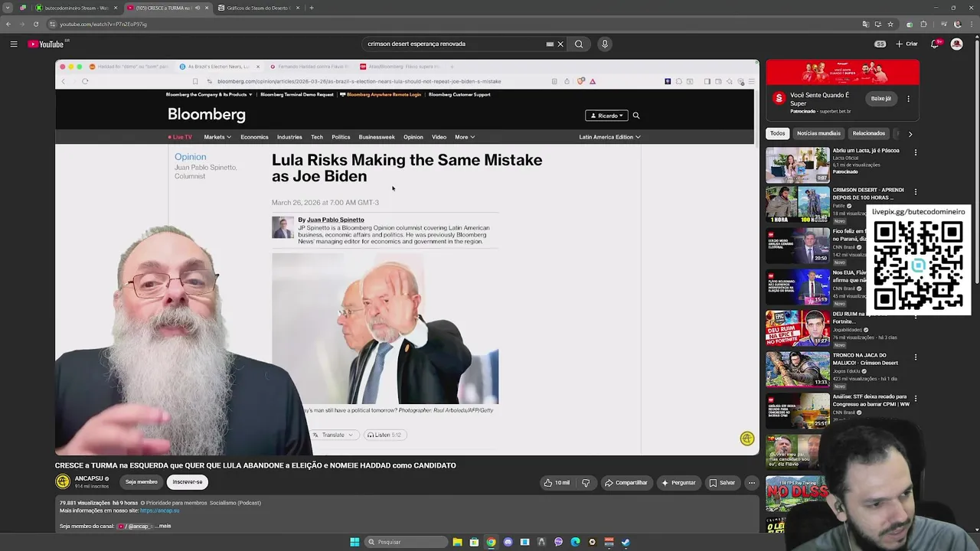
Task: Click the Inscrever-se subscribe button
Action: point(188,482)
